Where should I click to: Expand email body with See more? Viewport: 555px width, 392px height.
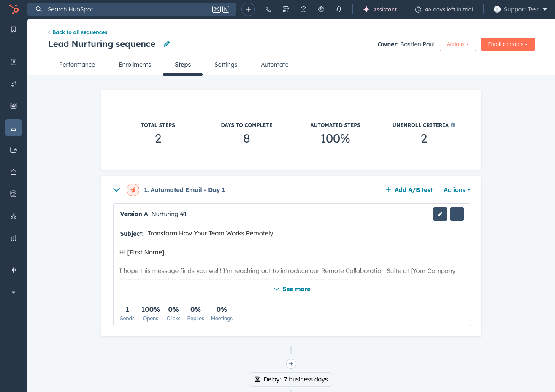coord(292,289)
